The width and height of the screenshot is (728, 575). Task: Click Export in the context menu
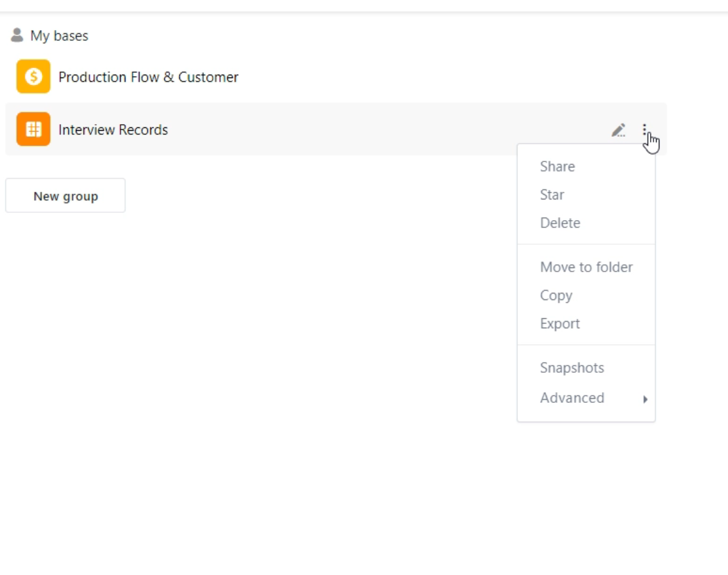point(560,324)
